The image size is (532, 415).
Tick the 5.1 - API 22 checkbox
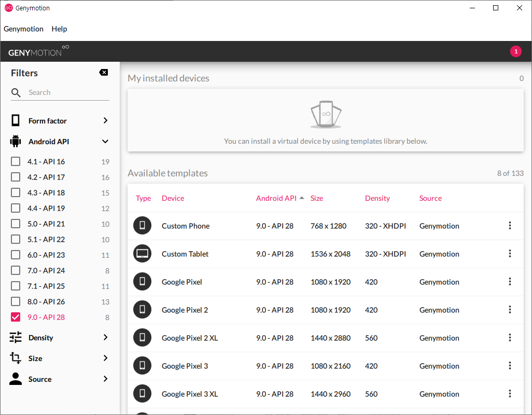16,239
